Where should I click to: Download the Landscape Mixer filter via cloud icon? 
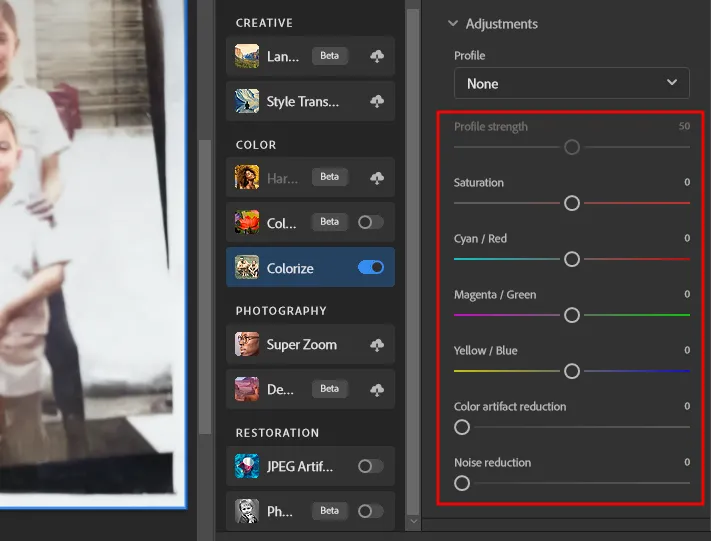pyautogui.click(x=377, y=56)
